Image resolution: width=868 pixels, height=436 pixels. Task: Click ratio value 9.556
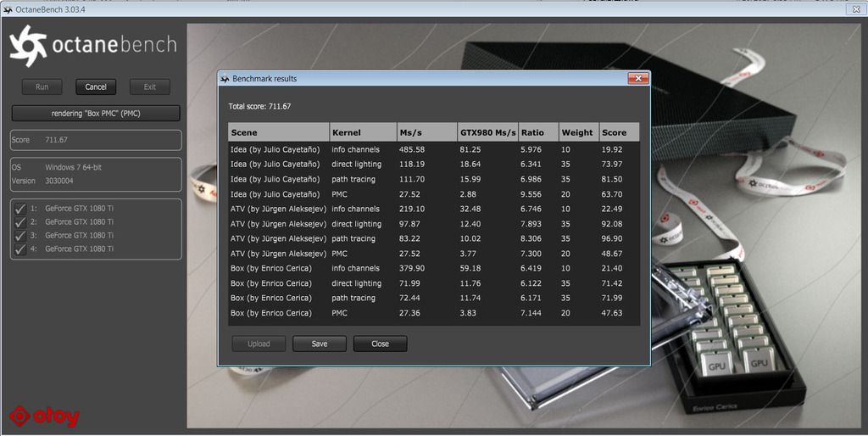(x=531, y=194)
